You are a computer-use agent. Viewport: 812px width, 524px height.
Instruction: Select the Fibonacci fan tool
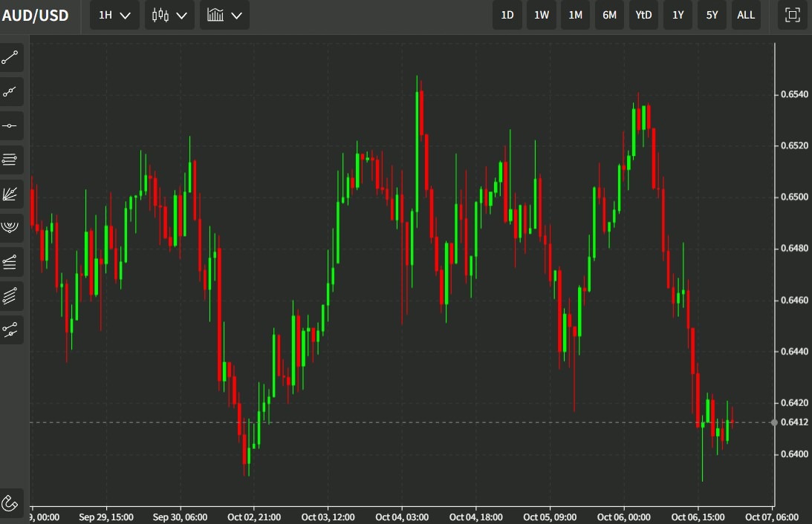(11, 194)
